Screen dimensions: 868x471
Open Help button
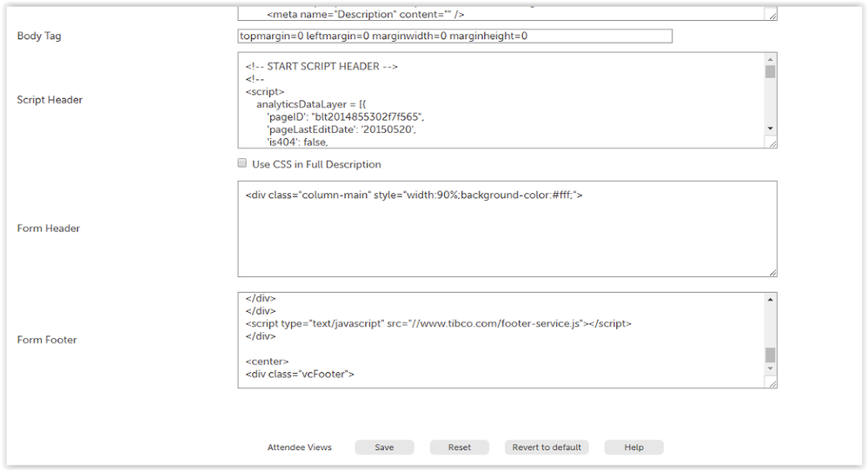[633, 448]
